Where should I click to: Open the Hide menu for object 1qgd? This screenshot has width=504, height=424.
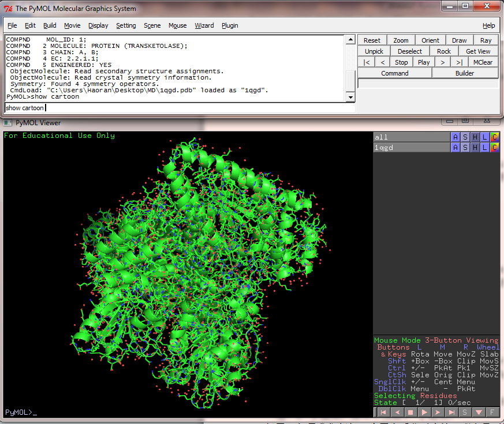[475, 148]
